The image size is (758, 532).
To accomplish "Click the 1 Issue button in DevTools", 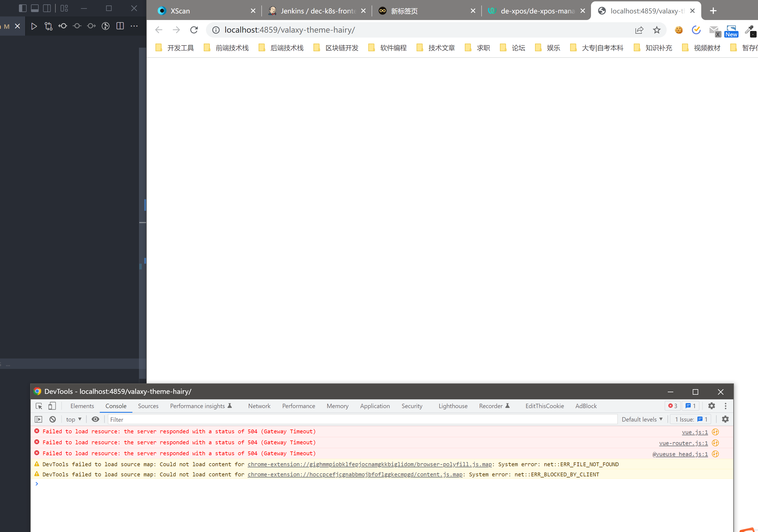I will point(690,419).
